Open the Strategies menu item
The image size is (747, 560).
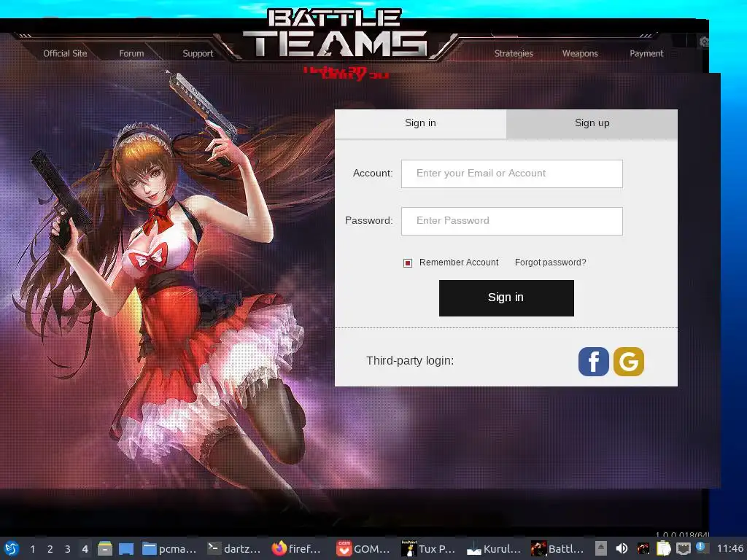point(514,53)
